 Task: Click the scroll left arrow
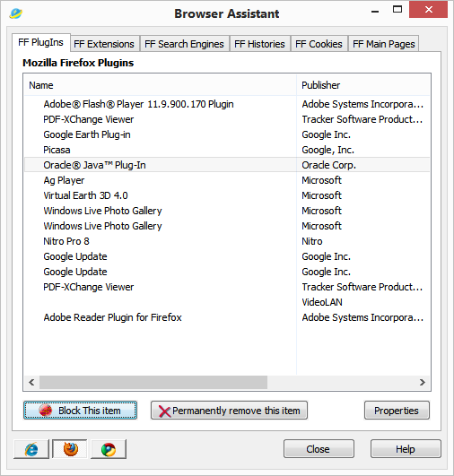[31, 382]
